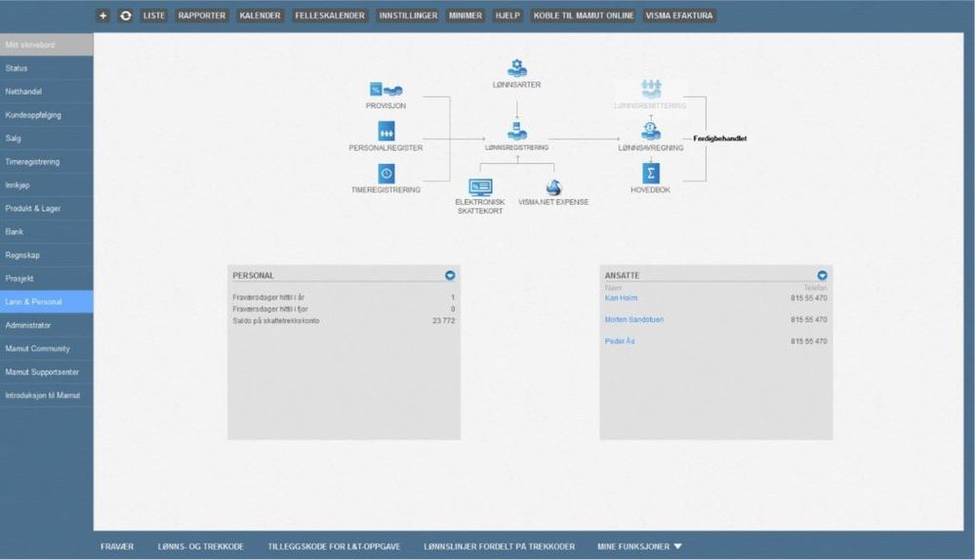Click the Ferdigbehandlet label
The width and height of the screenshot is (975, 560).
(x=720, y=139)
